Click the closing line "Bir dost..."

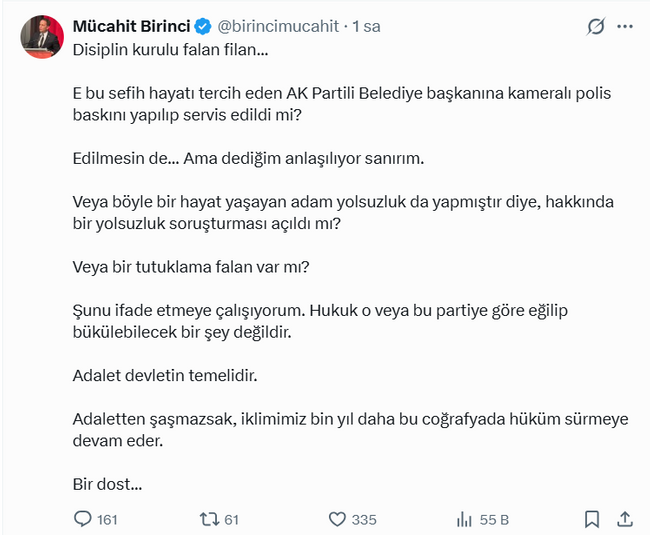(107, 484)
